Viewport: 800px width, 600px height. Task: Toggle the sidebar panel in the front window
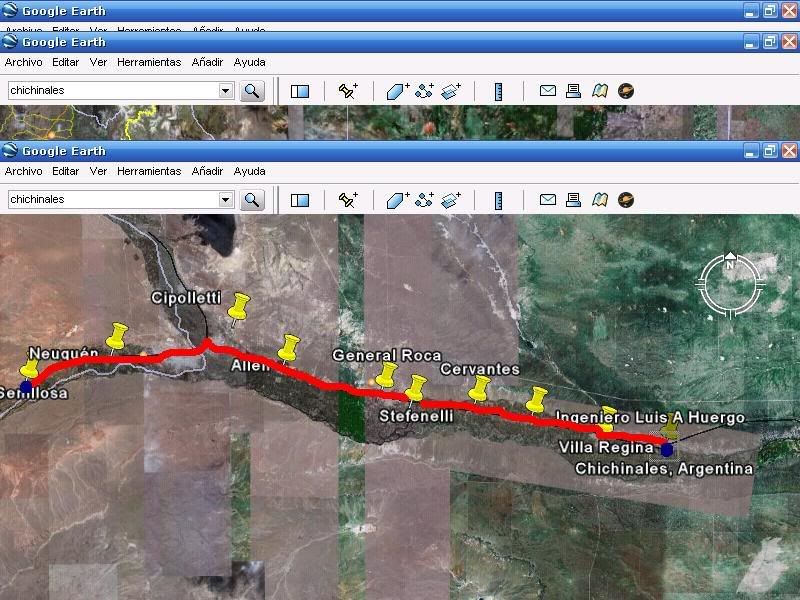pyautogui.click(x=300, y=199)
